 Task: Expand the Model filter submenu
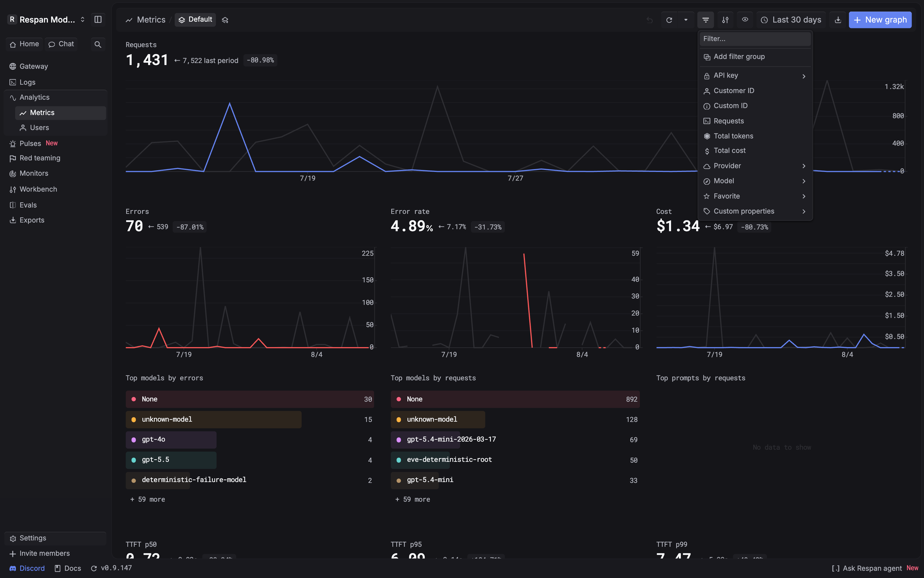(x=755, y=181)
